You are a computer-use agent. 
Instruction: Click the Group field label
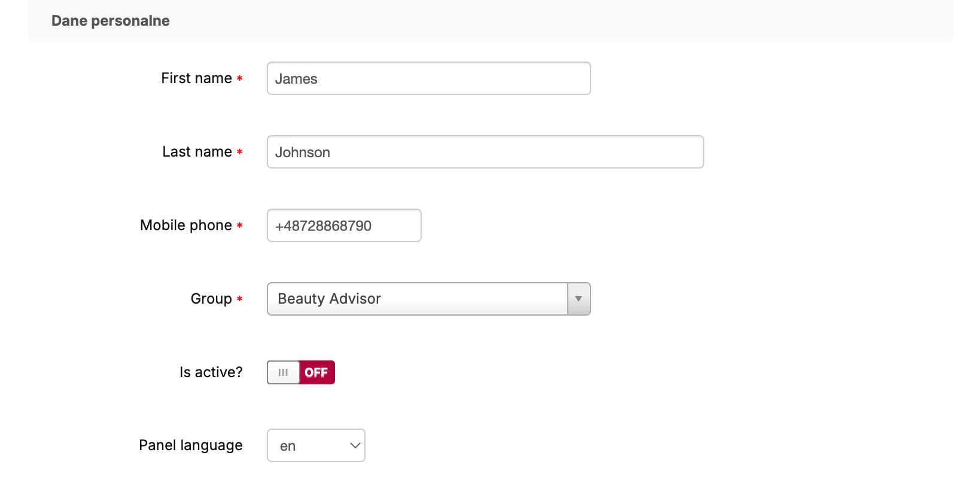211,299
